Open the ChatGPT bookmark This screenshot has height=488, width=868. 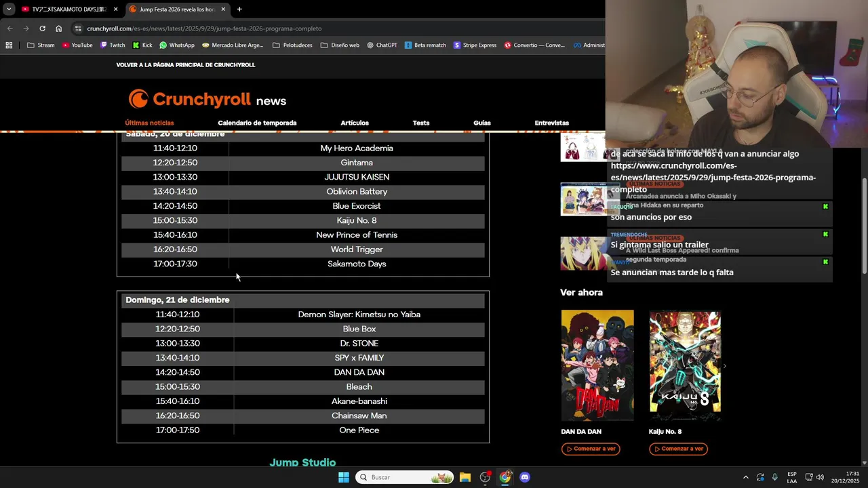(x=382, y=45)
